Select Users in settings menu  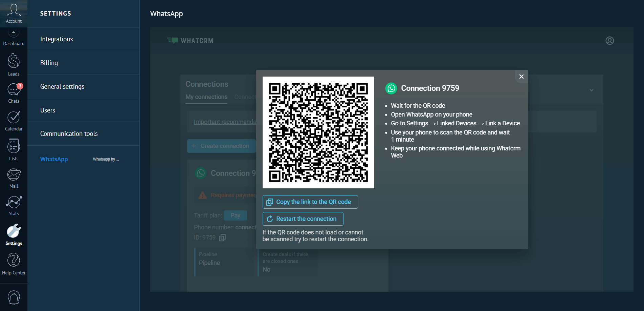(x=48, y=110)
